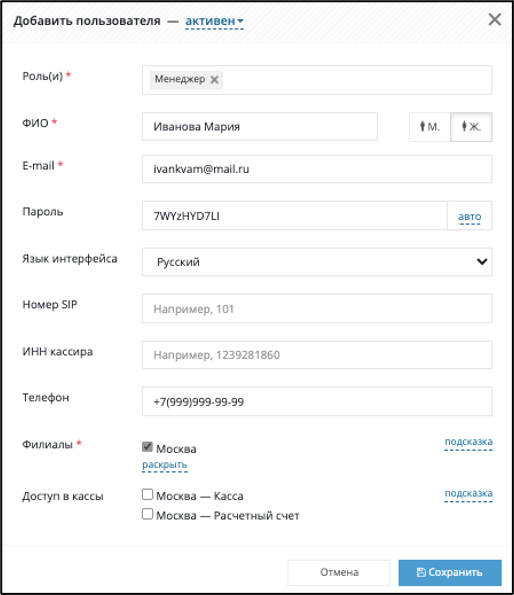Click the Отмена button

pos(339,573)
